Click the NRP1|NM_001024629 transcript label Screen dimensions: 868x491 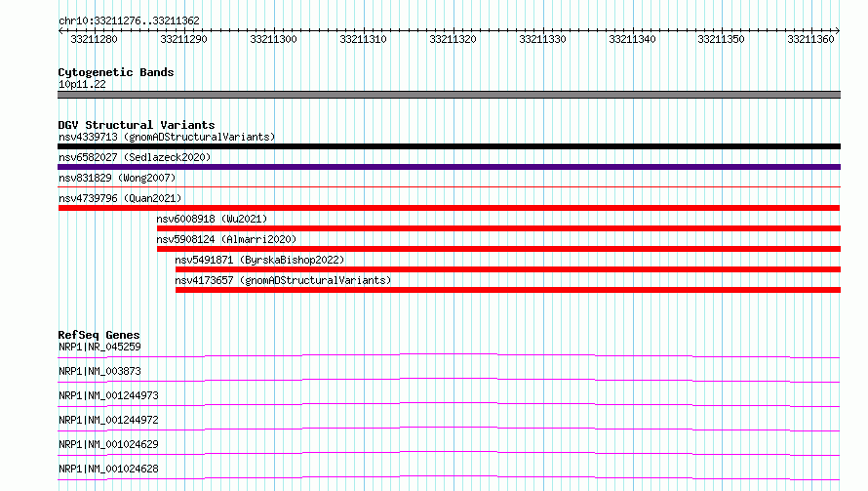click(x=108, y=444)
